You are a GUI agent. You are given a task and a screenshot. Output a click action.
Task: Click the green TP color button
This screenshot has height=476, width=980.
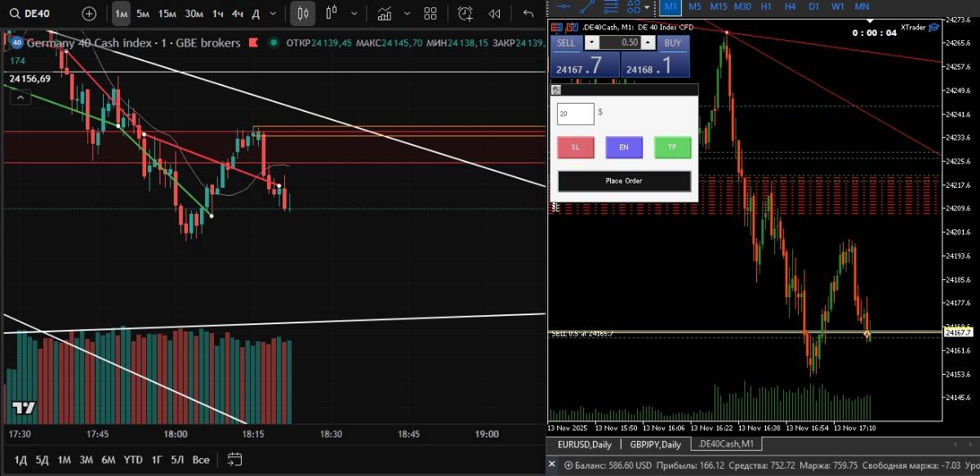[672, 148]
